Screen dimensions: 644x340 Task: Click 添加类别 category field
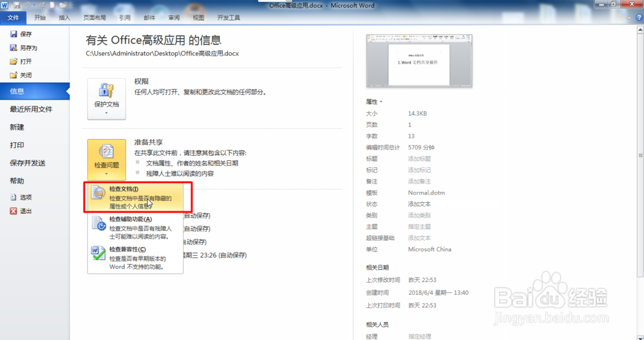[419, 215]
